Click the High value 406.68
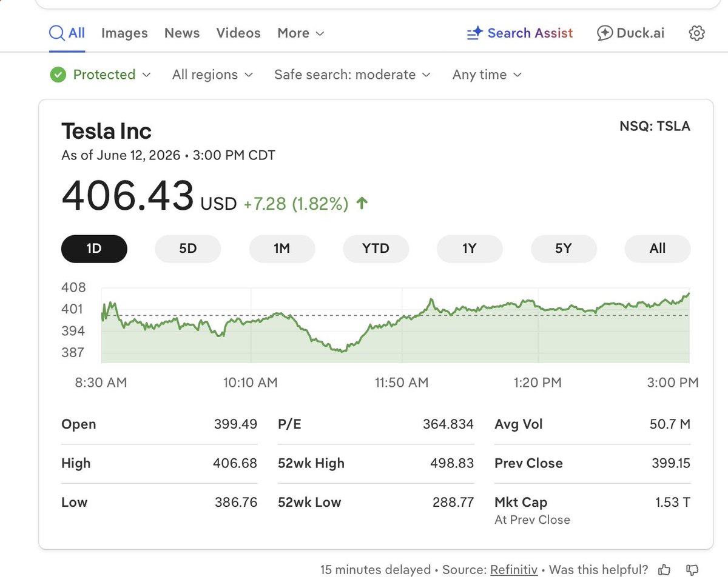Viewport: 728px width, 585px height. click(x=235, y=463)
